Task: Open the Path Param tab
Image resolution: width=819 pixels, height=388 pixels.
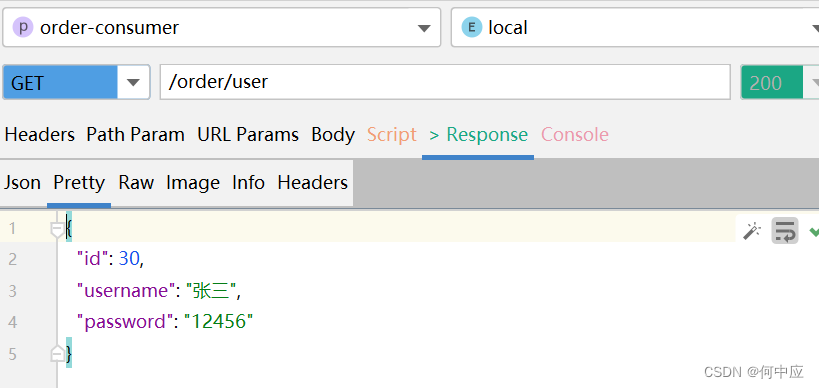Action: [135, 135]
